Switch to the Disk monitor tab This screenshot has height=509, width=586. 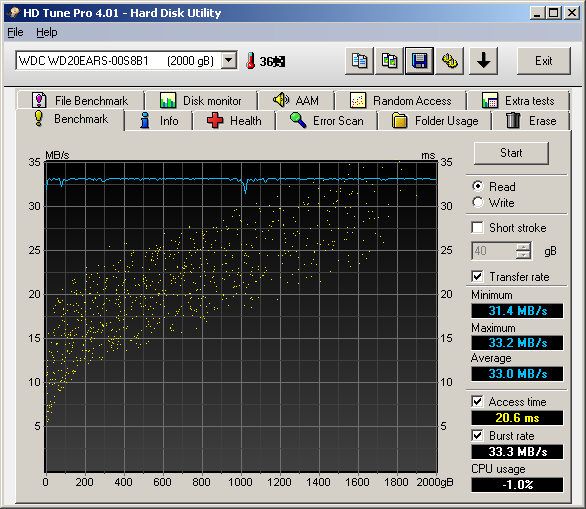[x=201, y=101]
